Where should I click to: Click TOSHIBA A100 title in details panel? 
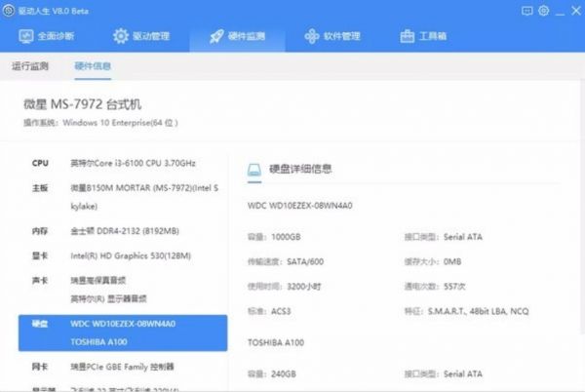(276, 342)
